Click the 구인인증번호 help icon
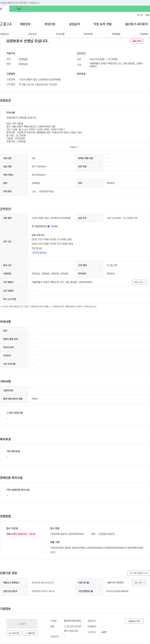The image size is (150, 644). [x=92, y=591]
